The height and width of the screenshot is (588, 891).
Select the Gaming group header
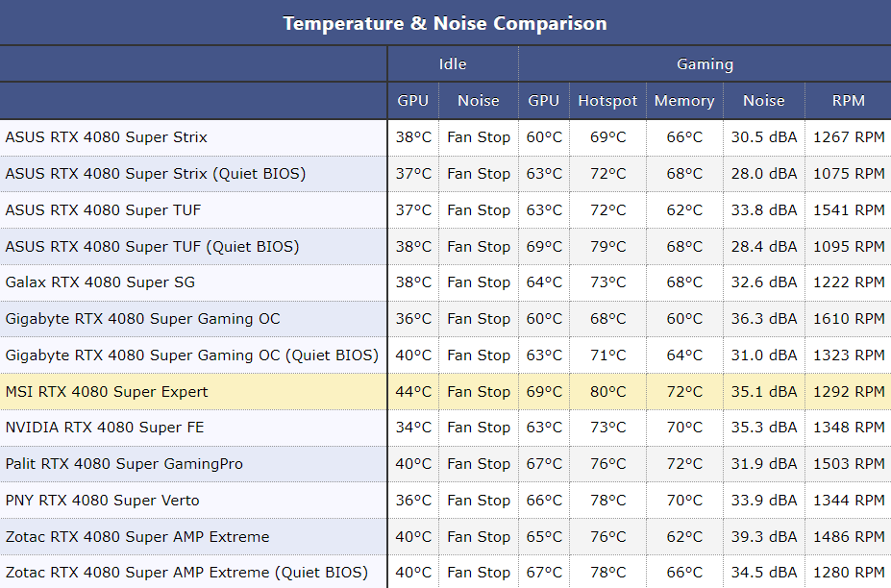click(x=705, y=64)
